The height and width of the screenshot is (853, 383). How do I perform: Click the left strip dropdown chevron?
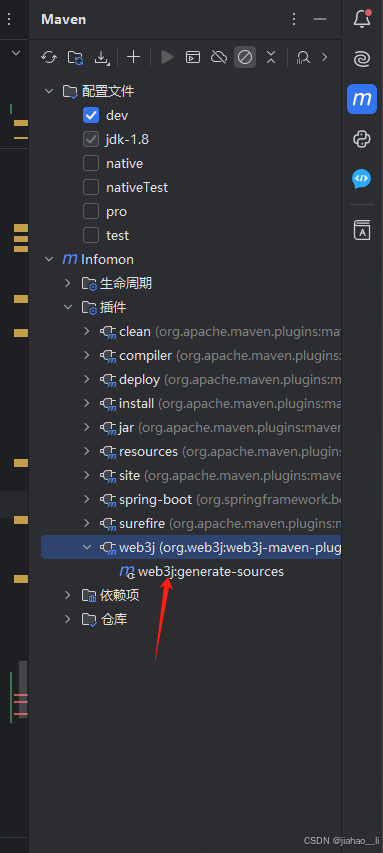click(x=16, y=53)
